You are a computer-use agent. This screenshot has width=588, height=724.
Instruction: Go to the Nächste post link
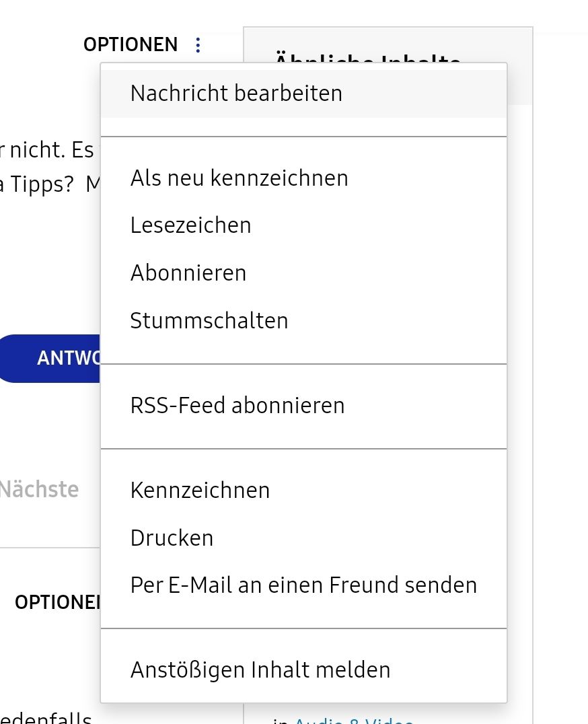(39, 489)
